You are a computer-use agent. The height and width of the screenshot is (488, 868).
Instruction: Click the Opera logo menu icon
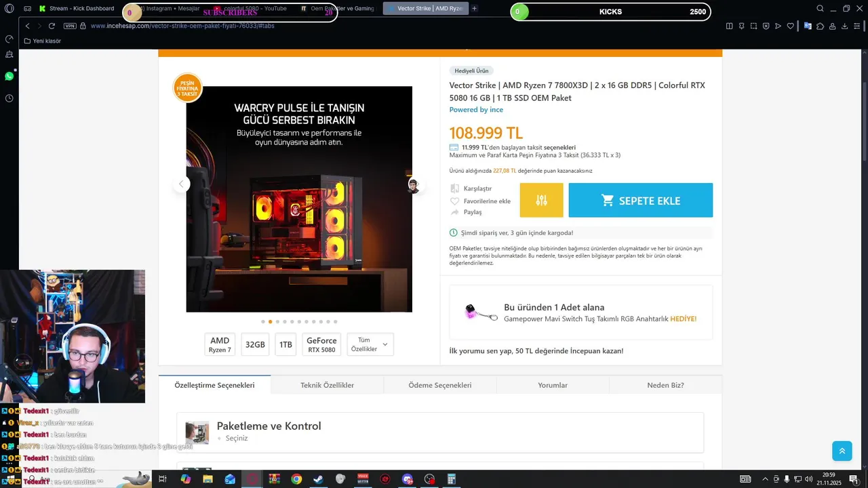click(x=9, y=9)
